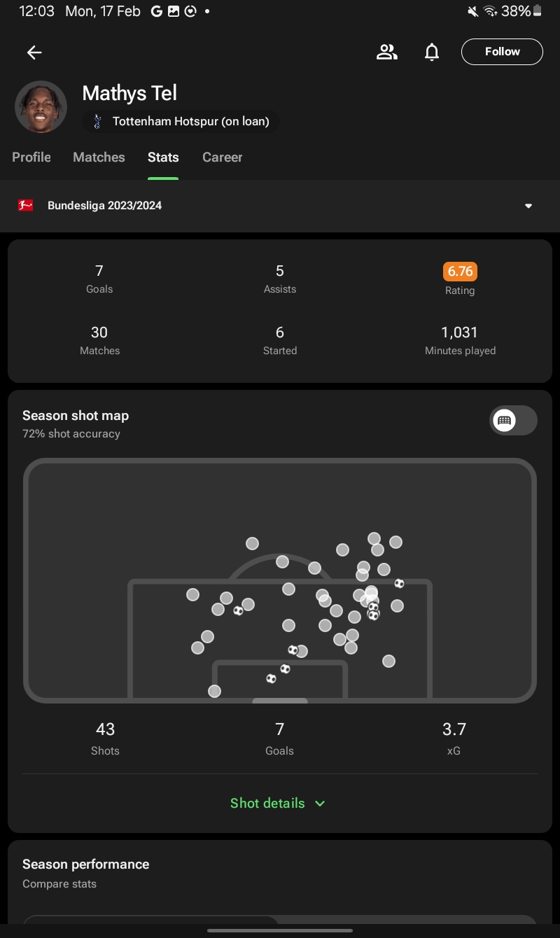560x938 pixels.
Task: Open the Career tab
Action: (222, 157)
